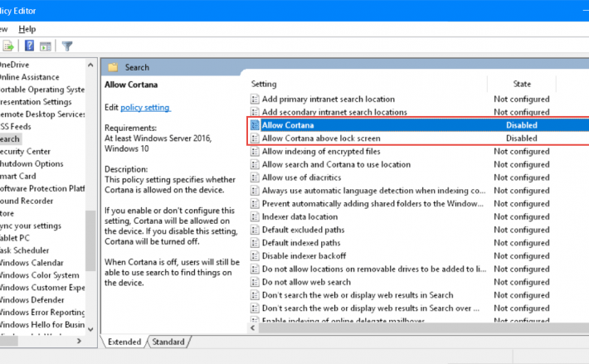Click the tree pane vertical scrollbar thumb
This screenshot has height=364, width=589.
[90, 240]
